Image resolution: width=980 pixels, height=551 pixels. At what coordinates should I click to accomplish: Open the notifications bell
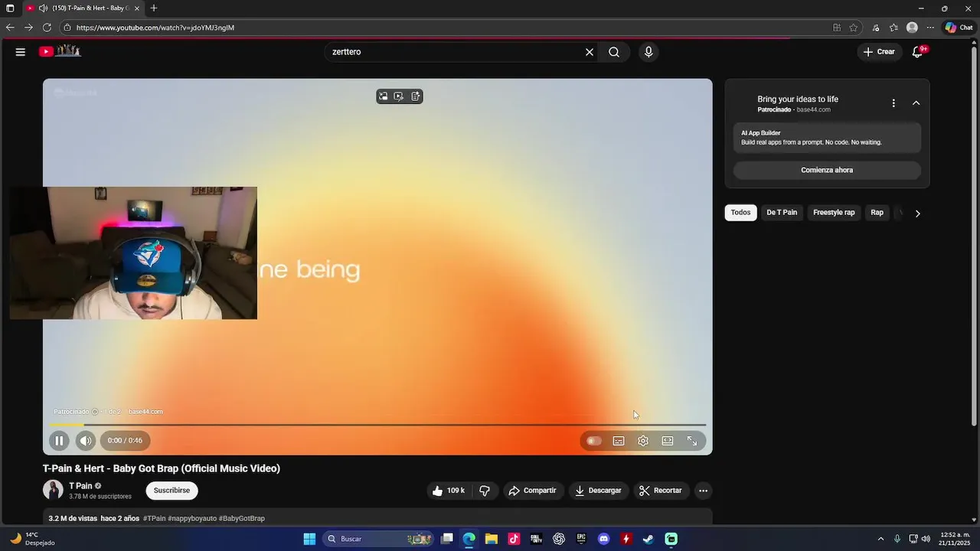click(917, 52)
